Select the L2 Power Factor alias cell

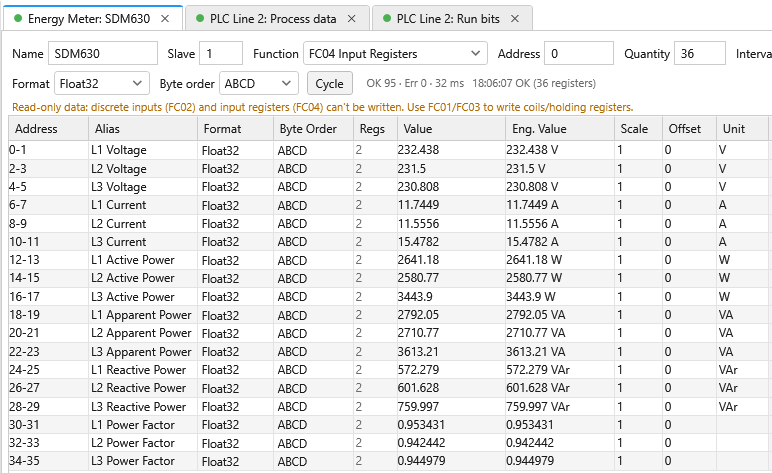(143, 443)
